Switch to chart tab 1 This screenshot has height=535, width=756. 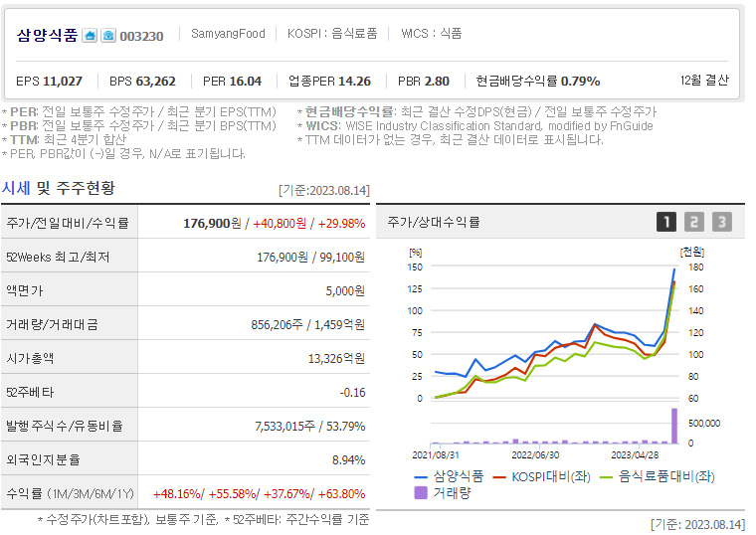click(666, 222)
